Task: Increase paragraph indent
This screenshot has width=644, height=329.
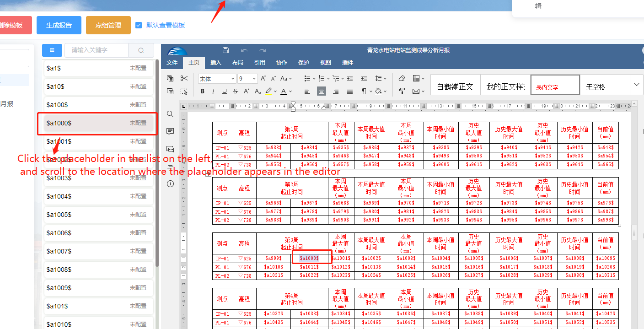Action: coord(364,78)
